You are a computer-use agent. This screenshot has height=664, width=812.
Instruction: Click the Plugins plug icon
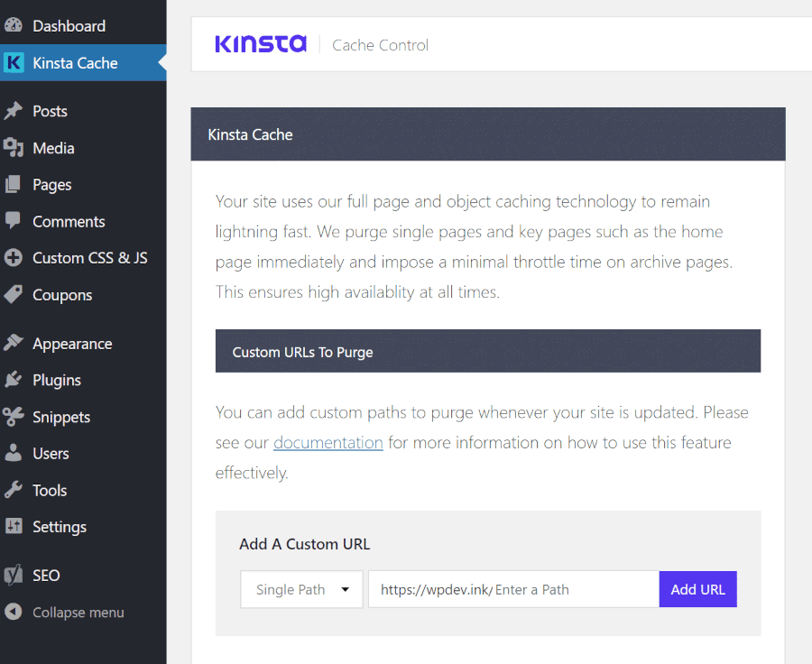click(14, 380)
